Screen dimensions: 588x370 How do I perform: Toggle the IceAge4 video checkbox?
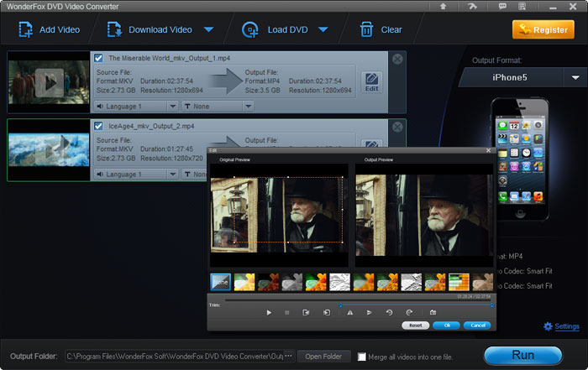[99, 126]
